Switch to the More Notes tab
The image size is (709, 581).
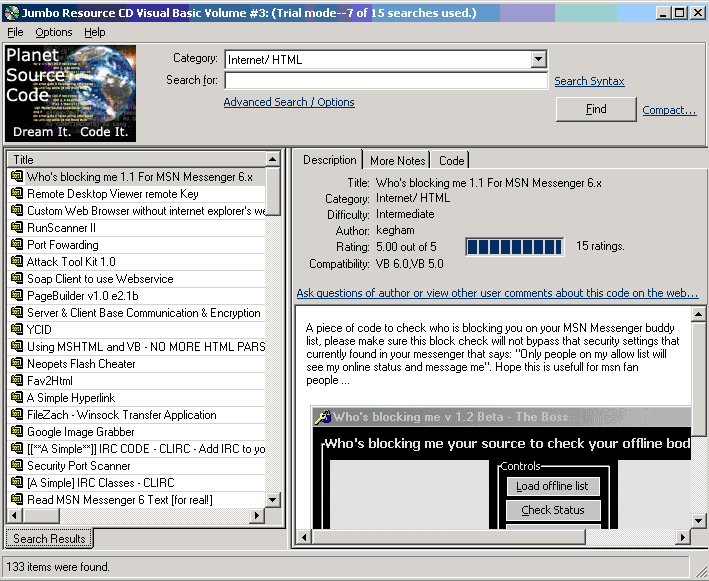pos(397,161)
